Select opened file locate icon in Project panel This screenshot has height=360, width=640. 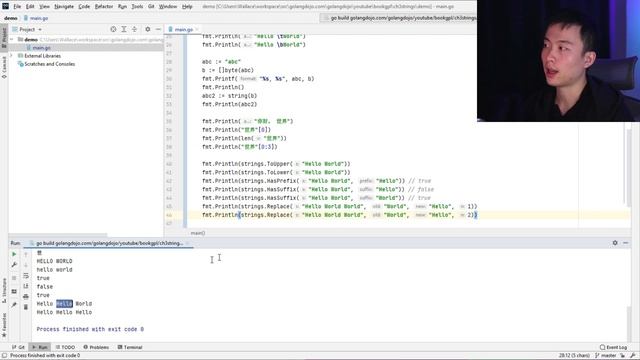[x=113, y=29]
